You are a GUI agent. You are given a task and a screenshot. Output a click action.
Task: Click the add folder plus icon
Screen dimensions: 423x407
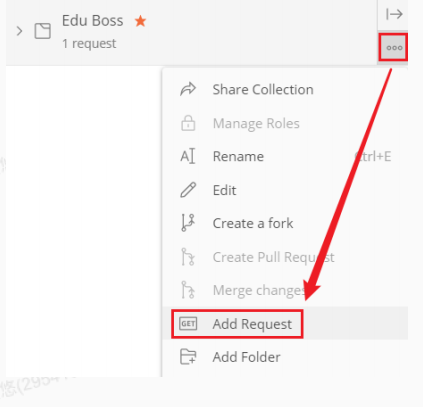pyautogui.click(x=188, y=357)
